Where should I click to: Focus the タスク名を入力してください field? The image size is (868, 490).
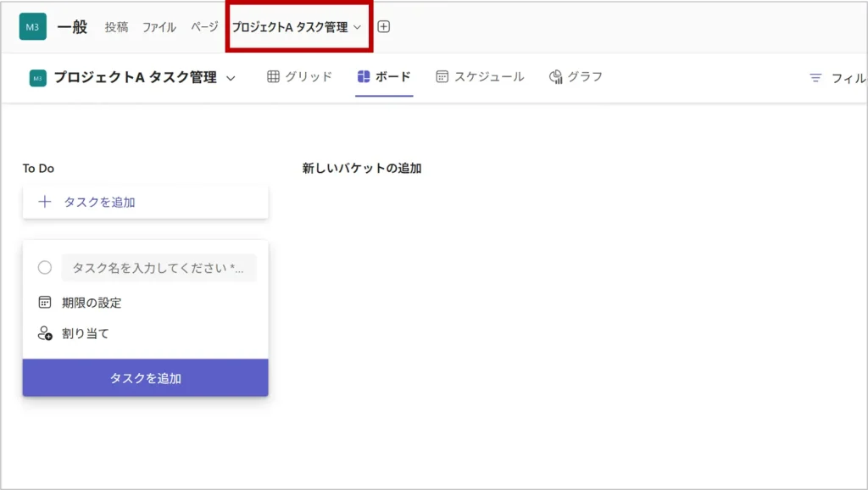[159, 268]
